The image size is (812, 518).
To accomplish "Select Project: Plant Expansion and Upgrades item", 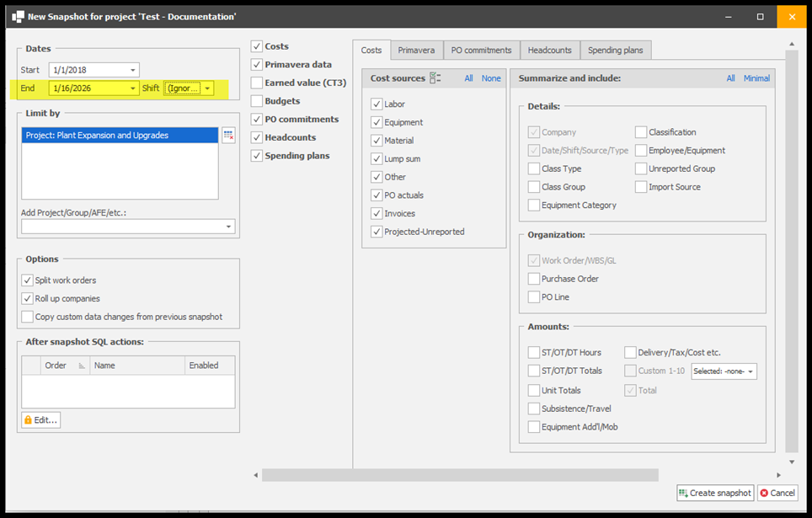I will (x=120, y=136).
